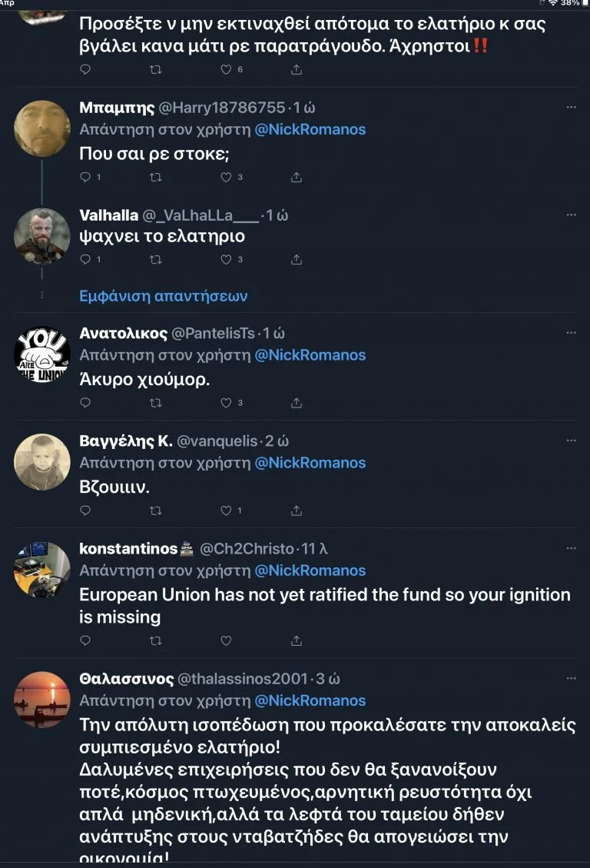
Task: Show more replies via Εμφάνιση απαντήσεων
Action: point(164,296)
